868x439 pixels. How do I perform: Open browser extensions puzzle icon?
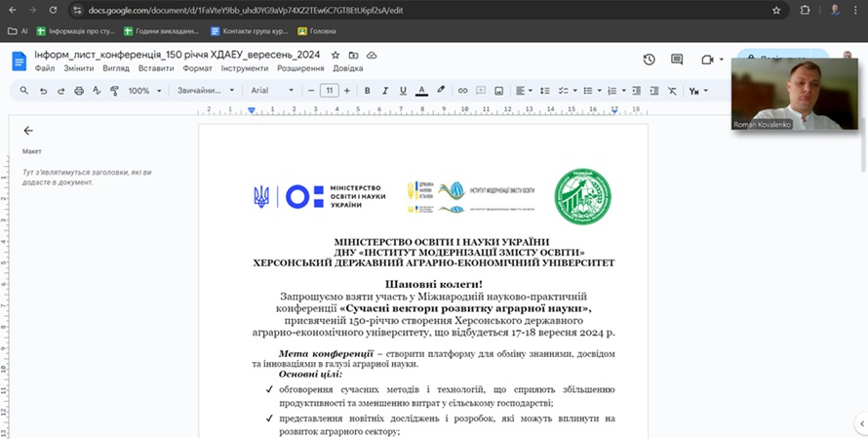[805, 10]
